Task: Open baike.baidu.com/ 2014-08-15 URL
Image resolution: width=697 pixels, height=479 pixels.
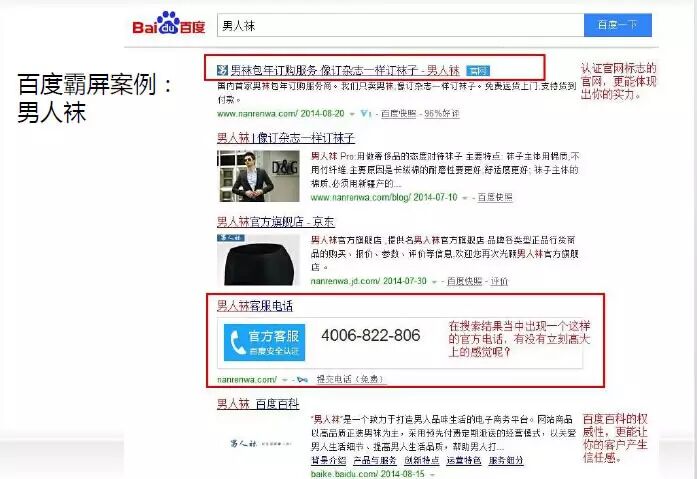Action: (368, 474)
